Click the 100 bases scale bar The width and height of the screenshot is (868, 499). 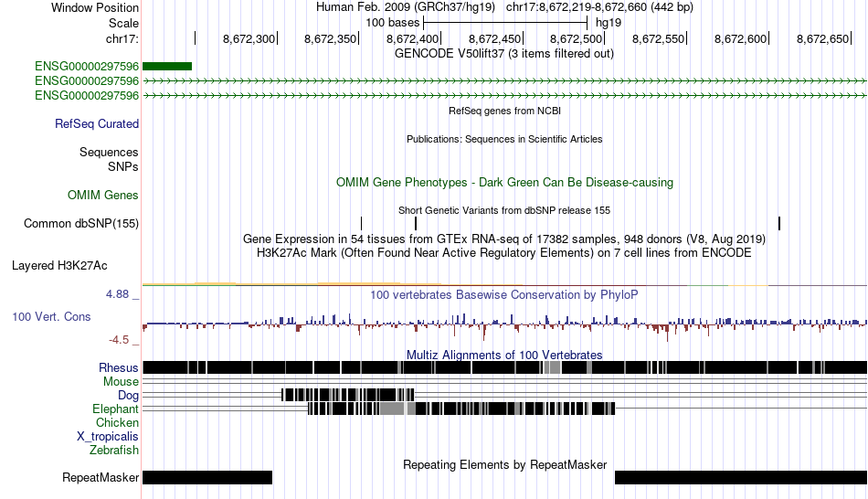point(505,23)
